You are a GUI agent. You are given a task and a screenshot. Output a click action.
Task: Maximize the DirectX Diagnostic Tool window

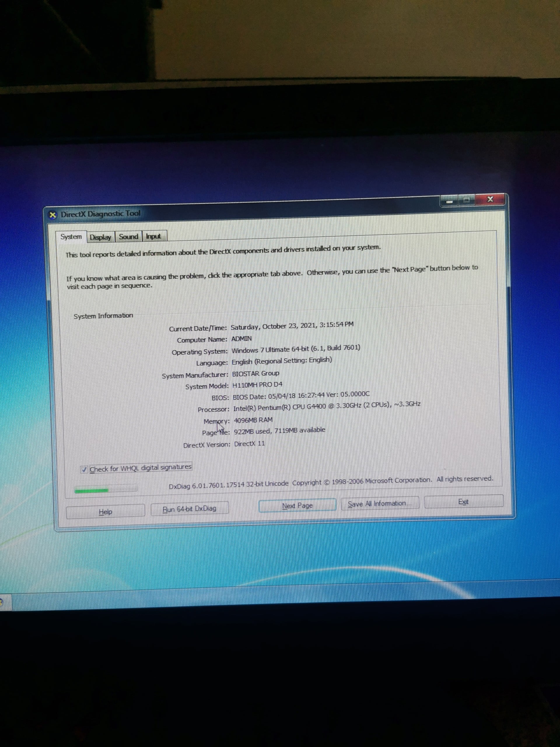[x=466, y=200]
